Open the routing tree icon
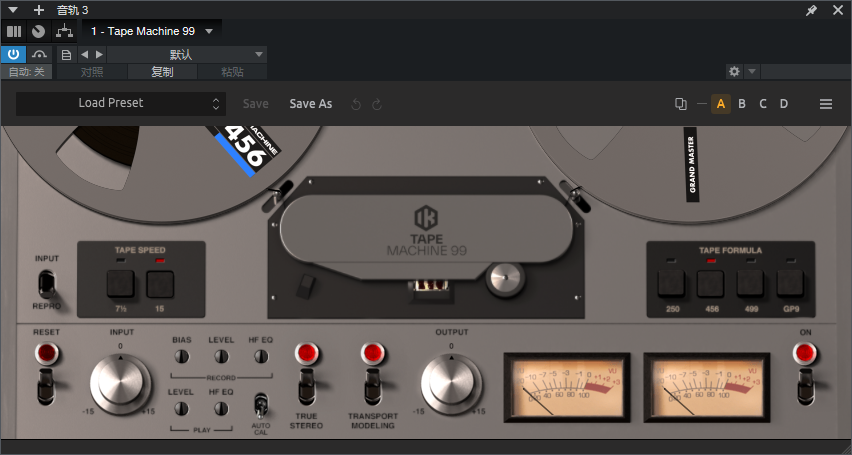 [64, 32]
